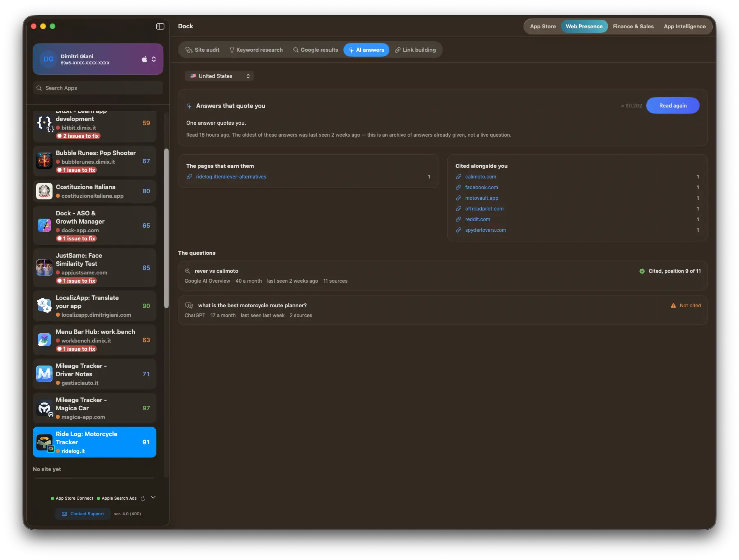
Task: Click the '≈ $0.202' cost estimate
Action: click(x=631, y=106)
